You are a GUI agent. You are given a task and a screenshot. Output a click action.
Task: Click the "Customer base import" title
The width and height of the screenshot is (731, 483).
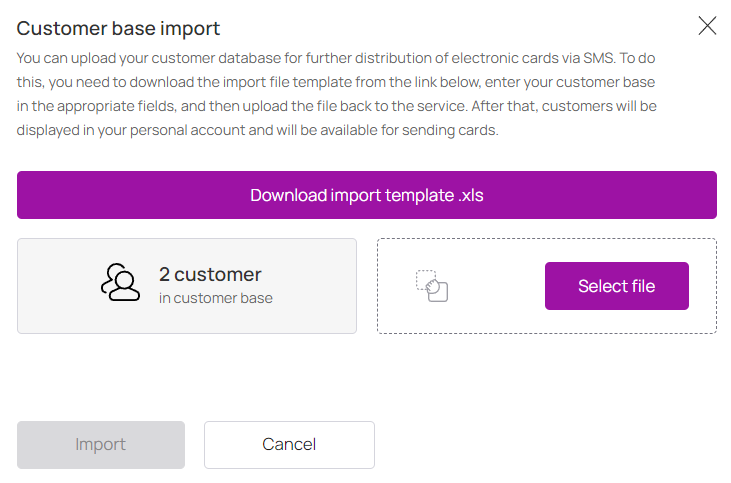pyautogui.click(x=119, y=28)
